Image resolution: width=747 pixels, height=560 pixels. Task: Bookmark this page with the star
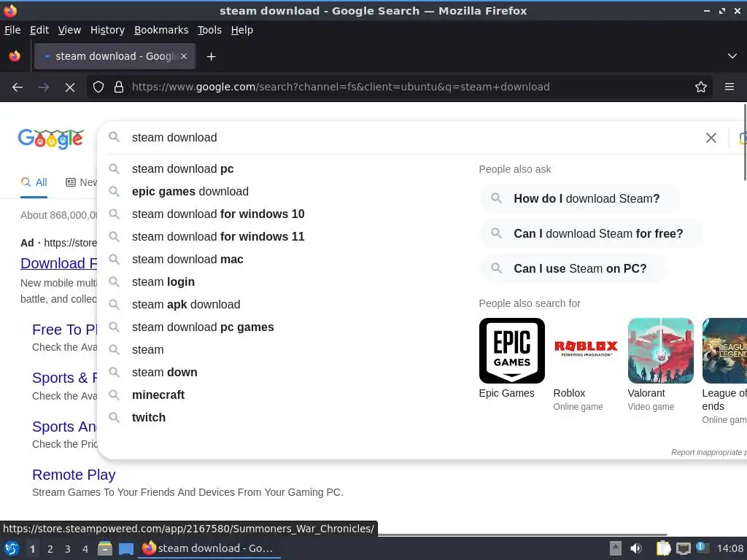tap(700, 87)
